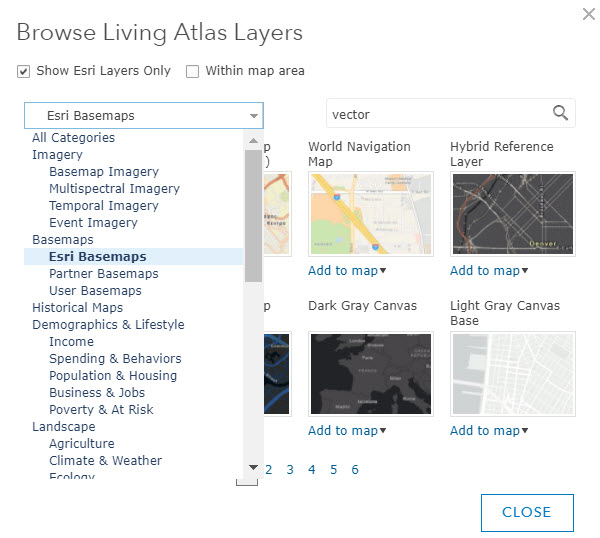Add Dark Gray Canvas to map
The height and width of the screenshot is (538, 600).
347,430
